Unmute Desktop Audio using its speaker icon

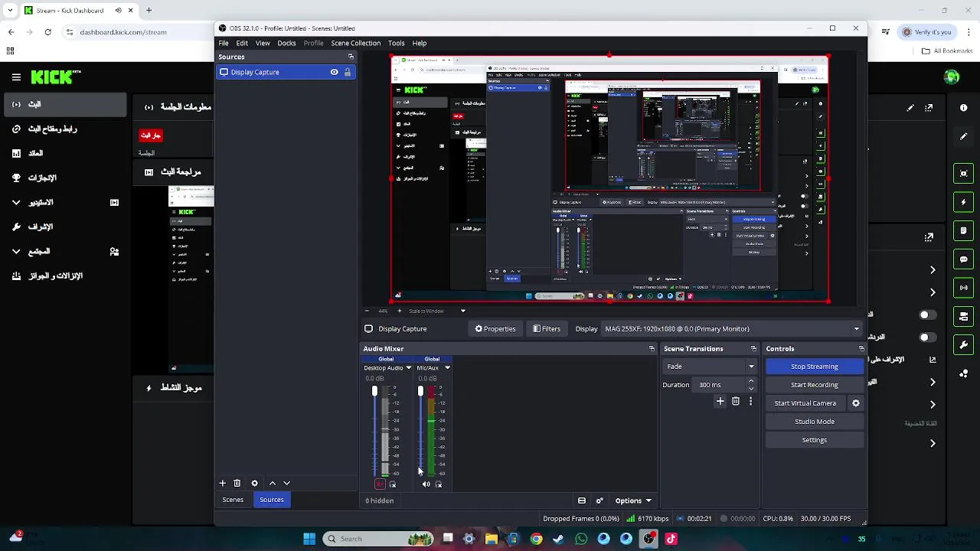pyautogui.click(x=380, y=484)
